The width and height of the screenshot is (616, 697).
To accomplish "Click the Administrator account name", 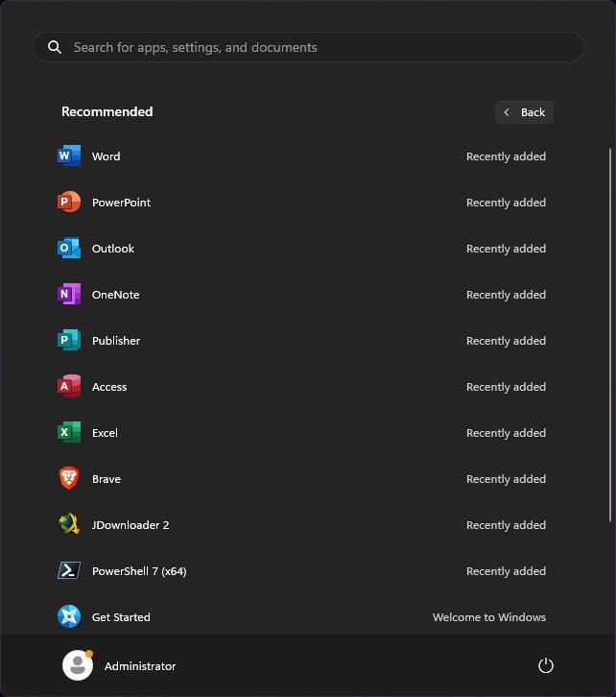I will (140, 666).
